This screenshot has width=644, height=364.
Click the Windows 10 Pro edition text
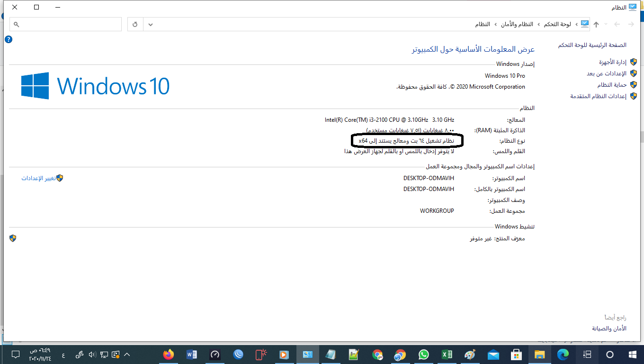[x=505, y=76]
